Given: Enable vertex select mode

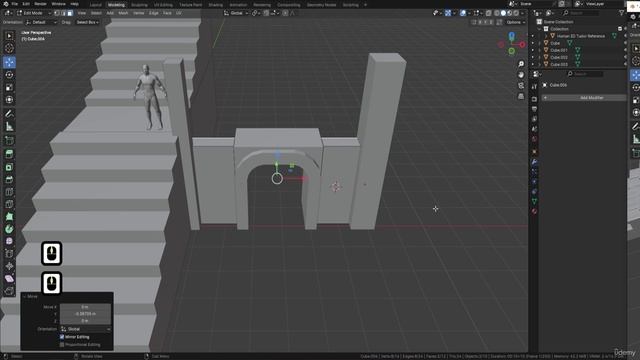Looking at the screenshot, I should coord(57,13).
